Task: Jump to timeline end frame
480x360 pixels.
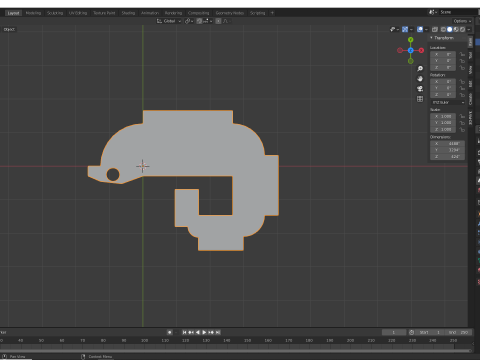Action: [x=218, y=332]
